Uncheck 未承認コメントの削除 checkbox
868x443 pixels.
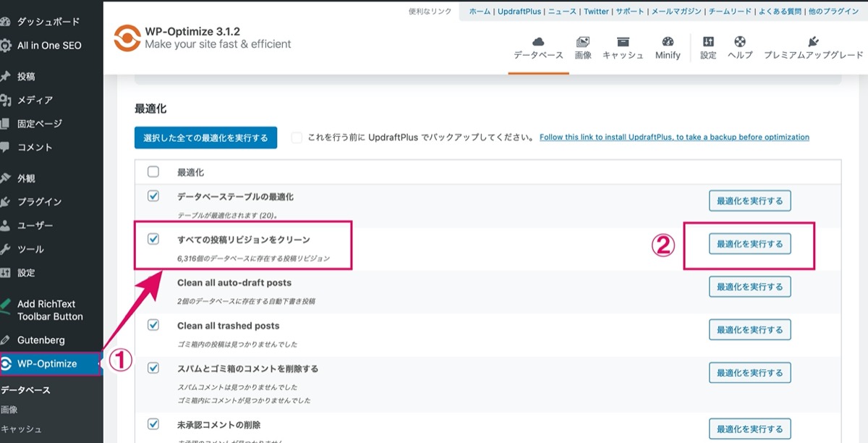pos(153,424)
